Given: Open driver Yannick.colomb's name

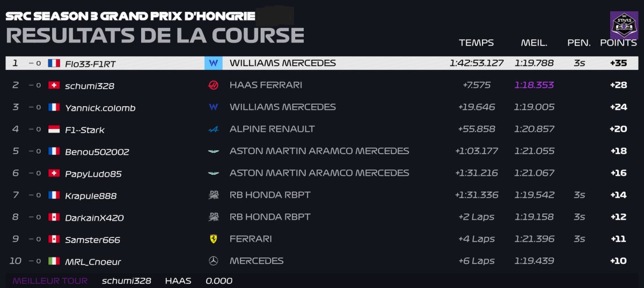Looking at the screenshot, I should click(x=99, y=108).
